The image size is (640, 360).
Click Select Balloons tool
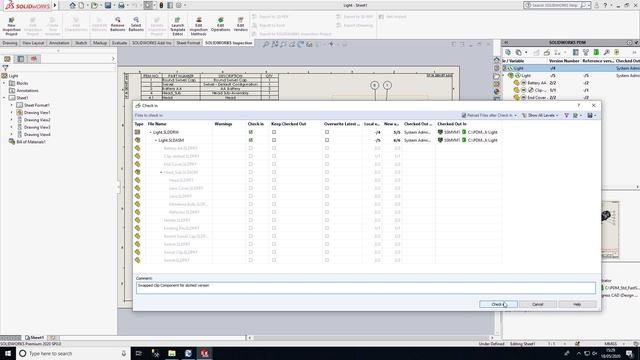pos(136,24)
